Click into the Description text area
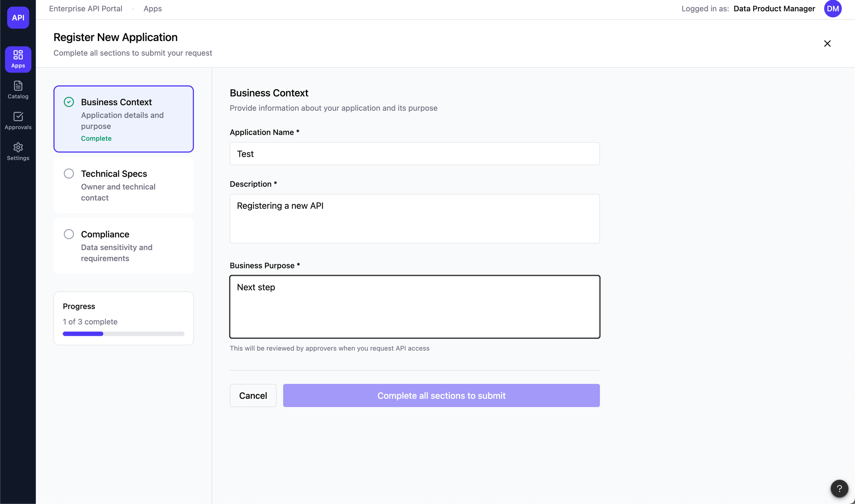The width and height of the screenshot is (855, 504). pyautogui.click(x=415, y=218)
